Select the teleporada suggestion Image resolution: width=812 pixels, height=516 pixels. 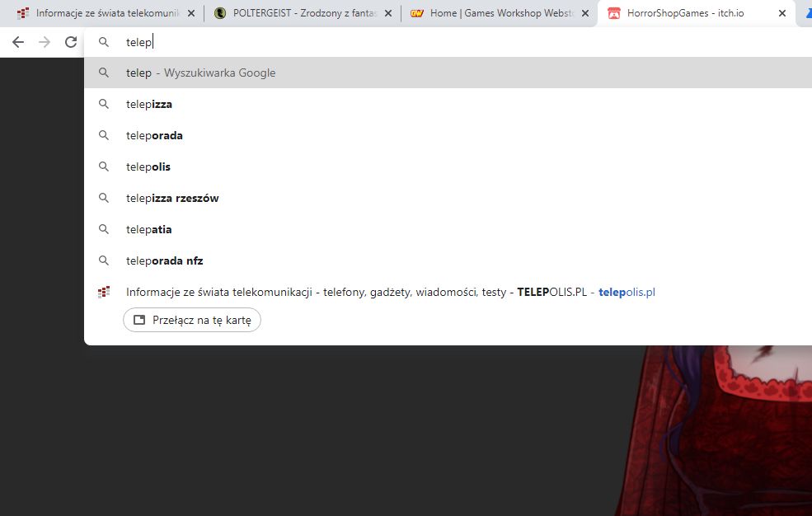(x=154, y=135)
